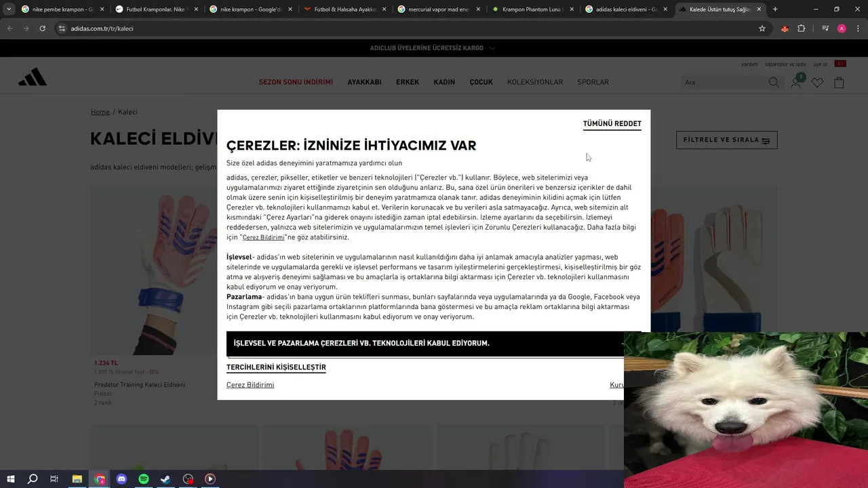Open Steam from the taskbar

165,479
